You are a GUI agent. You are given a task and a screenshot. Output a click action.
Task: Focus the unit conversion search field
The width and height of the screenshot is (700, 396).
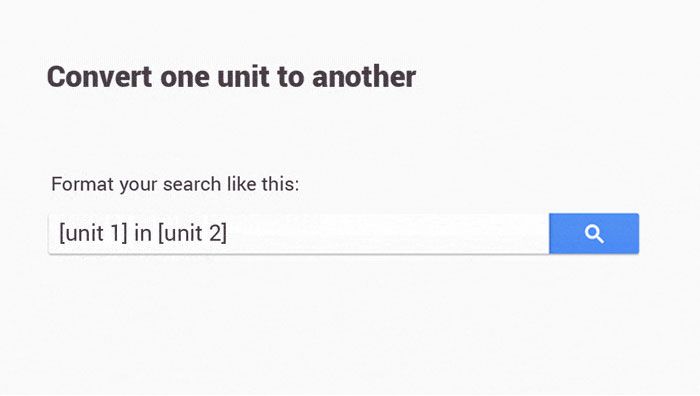click(x=299, y=233)
